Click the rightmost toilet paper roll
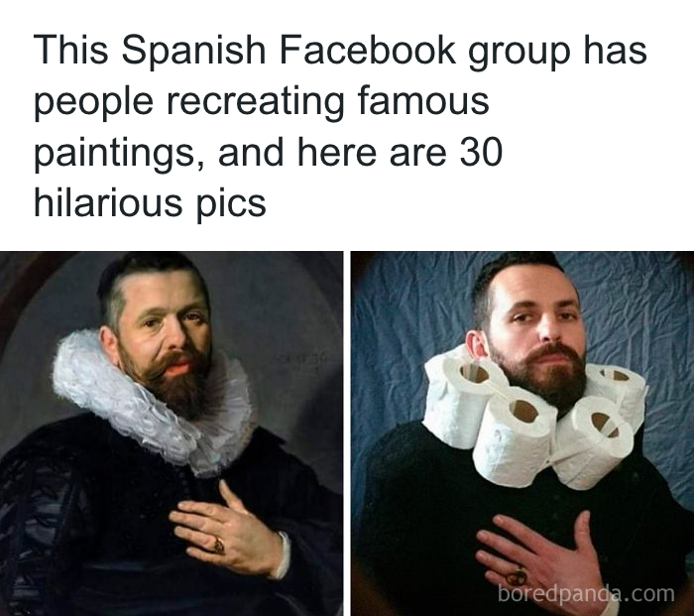Viewport: 694px width, 616px height. [619, 392]
